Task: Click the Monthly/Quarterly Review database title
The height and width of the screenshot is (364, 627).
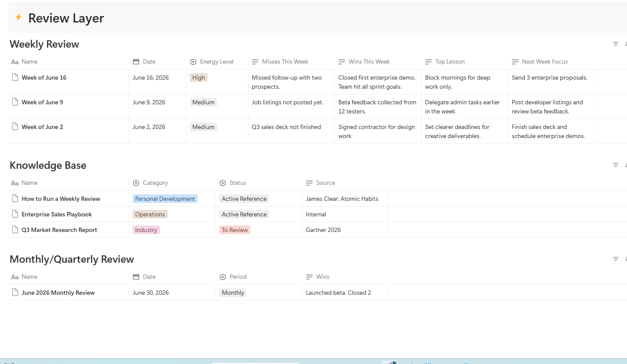Action: (x=71, y=259)
